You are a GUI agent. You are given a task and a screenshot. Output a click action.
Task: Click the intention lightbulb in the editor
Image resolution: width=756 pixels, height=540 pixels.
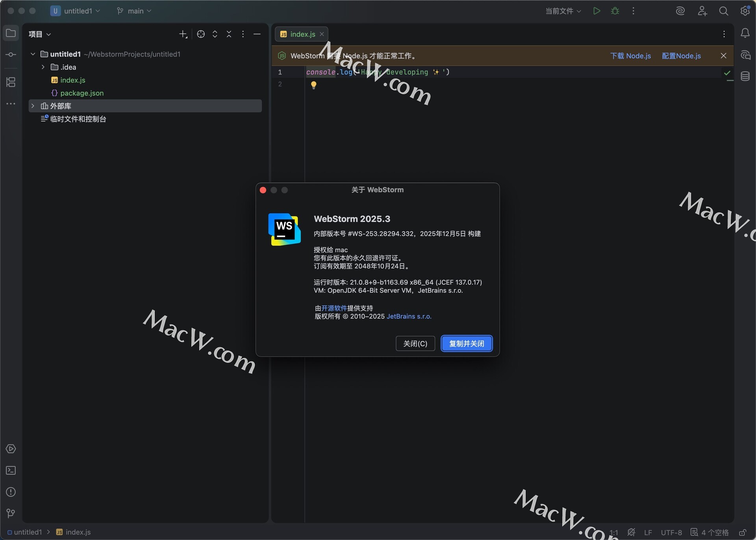tap(314, 85)
